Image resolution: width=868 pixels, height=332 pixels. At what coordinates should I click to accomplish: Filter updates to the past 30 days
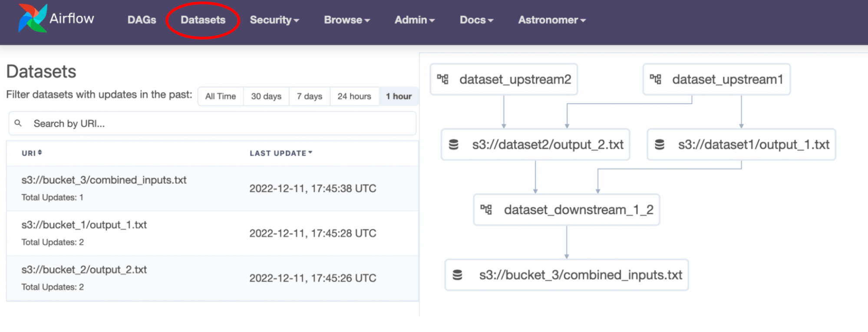coord(266,96)
